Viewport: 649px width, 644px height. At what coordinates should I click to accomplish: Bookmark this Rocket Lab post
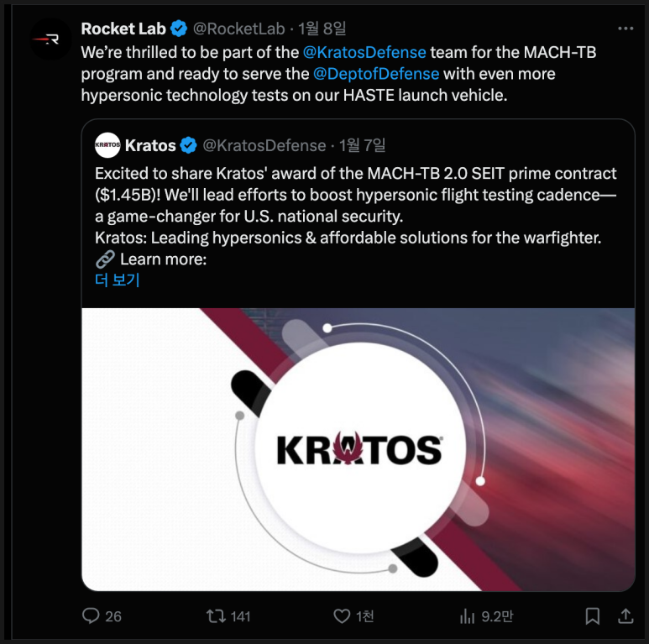592,615
